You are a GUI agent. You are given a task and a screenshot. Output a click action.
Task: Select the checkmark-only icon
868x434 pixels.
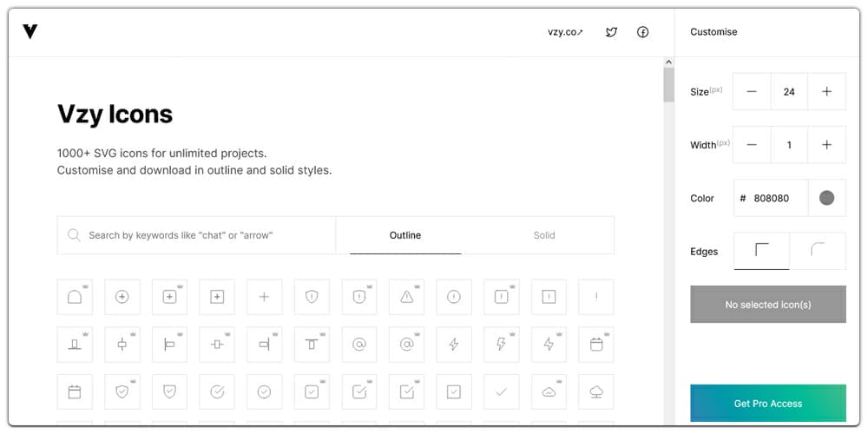click(x=502, y=392)
